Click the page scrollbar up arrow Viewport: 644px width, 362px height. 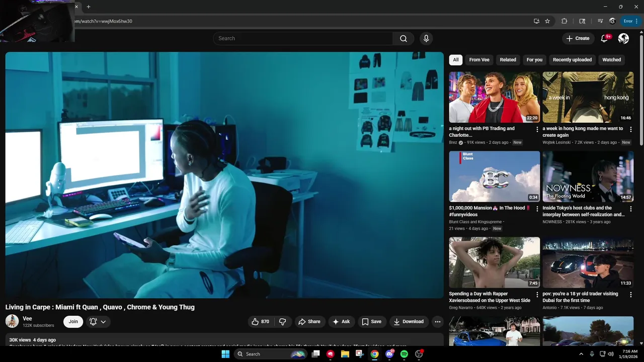[x=641, y=31]
